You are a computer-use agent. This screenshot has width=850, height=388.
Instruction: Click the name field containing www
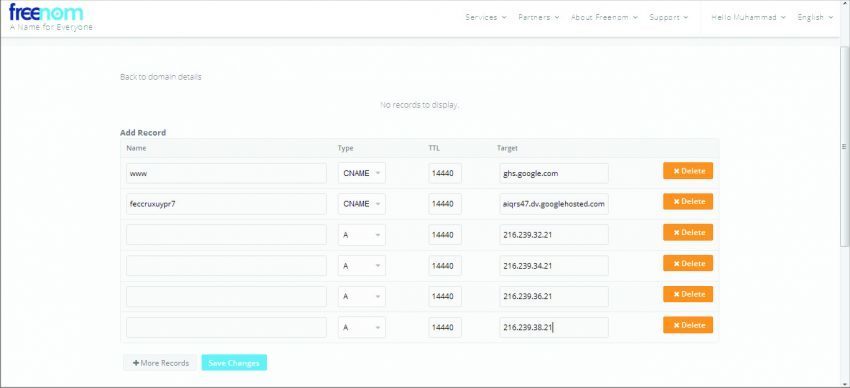(x=227, y=173)
